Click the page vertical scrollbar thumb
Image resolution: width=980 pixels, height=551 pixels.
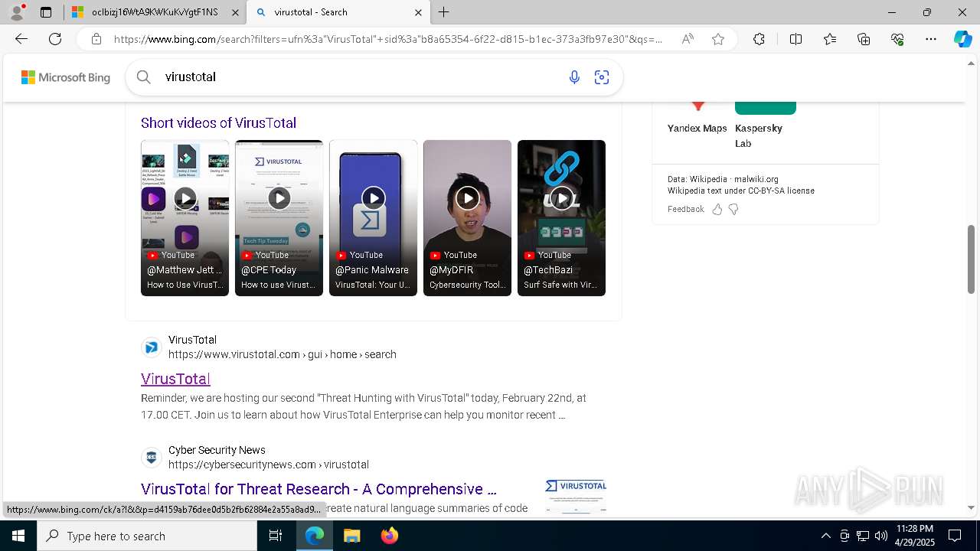[x=971, y=260]
